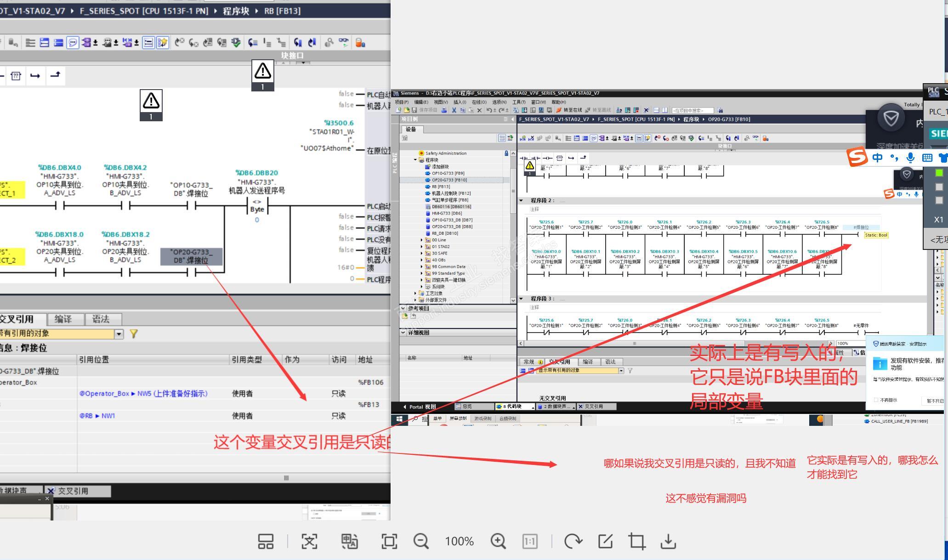Click the fullscreen view icon
The height and width of the screenshot is (560, 948).
point(389,541)
